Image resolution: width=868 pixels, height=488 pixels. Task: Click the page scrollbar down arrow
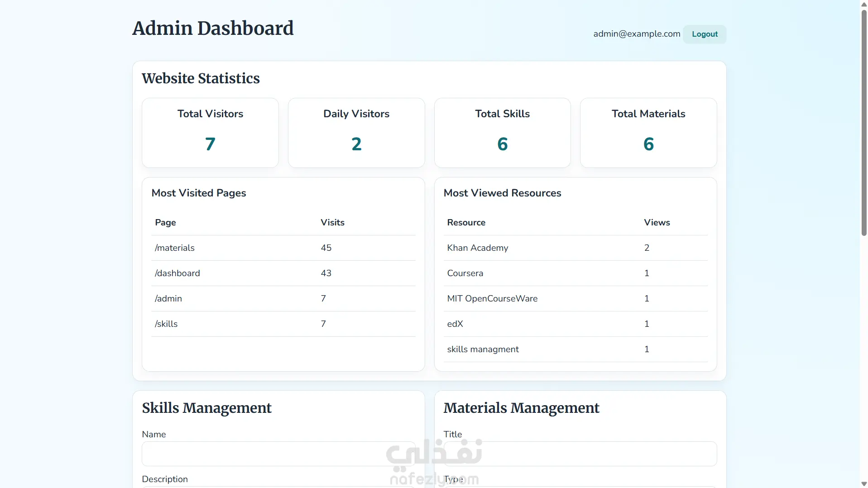point(864,484)
